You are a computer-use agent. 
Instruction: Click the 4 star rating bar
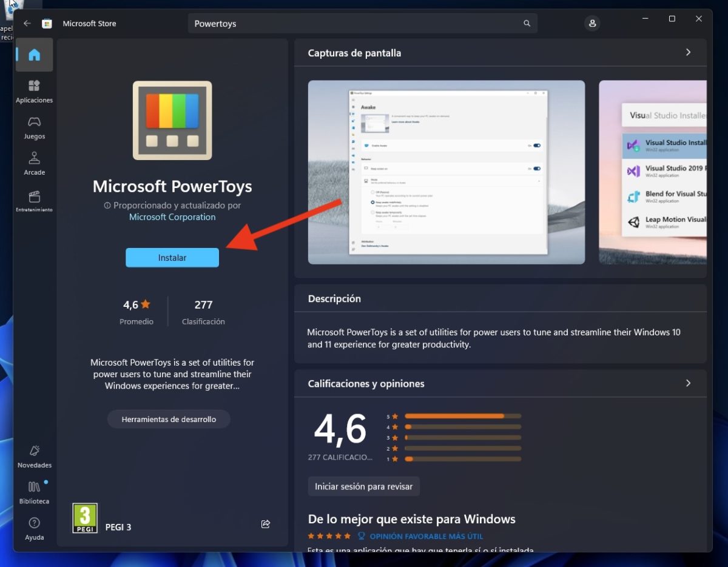[463, 427]
